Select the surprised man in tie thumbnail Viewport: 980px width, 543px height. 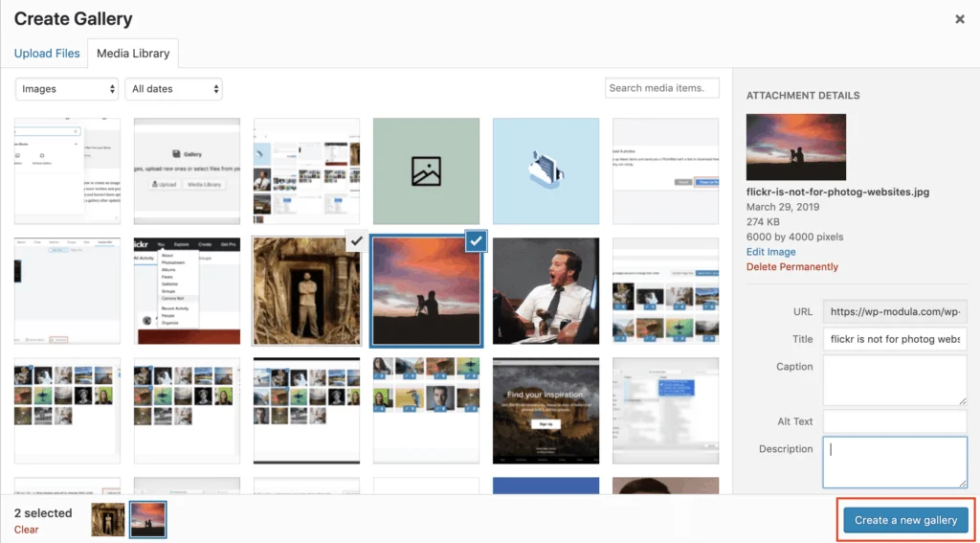click(x=546, y=291)
